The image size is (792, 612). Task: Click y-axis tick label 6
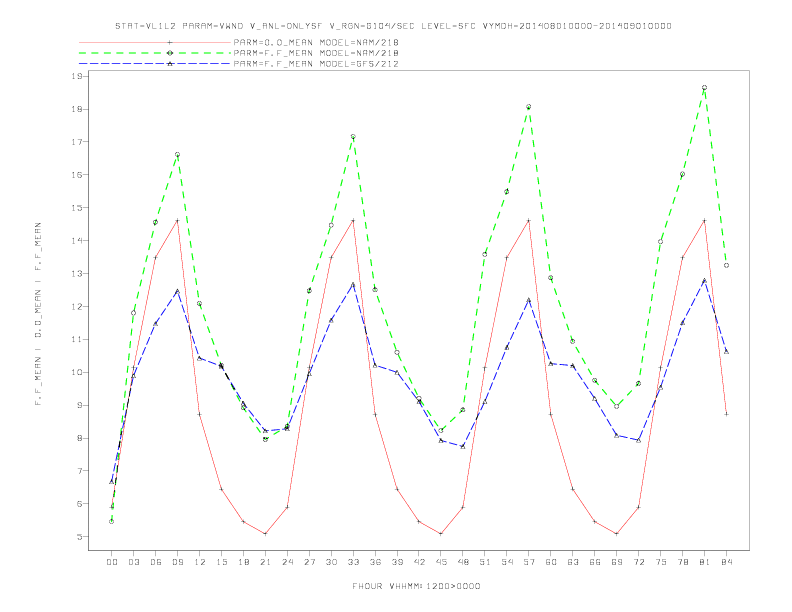80,504
